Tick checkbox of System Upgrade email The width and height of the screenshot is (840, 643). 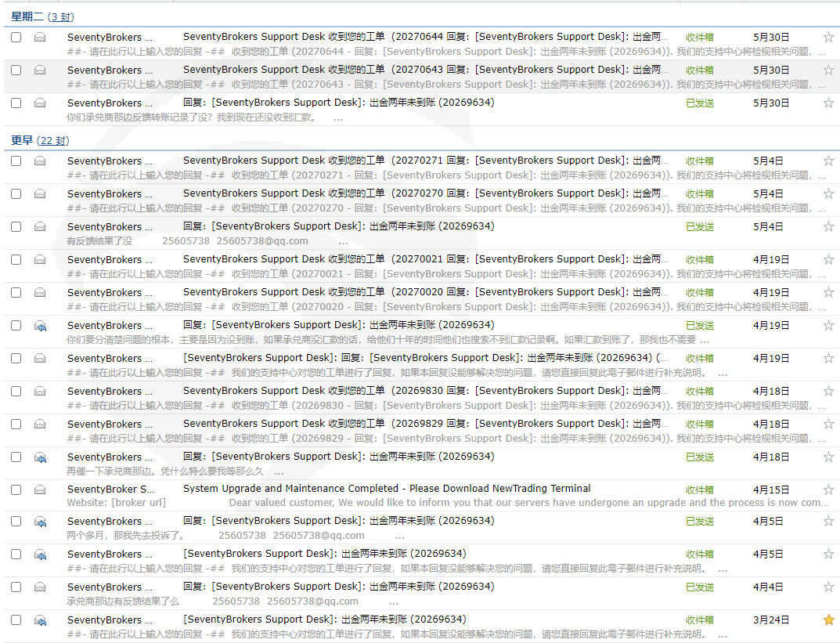[16, 489]
